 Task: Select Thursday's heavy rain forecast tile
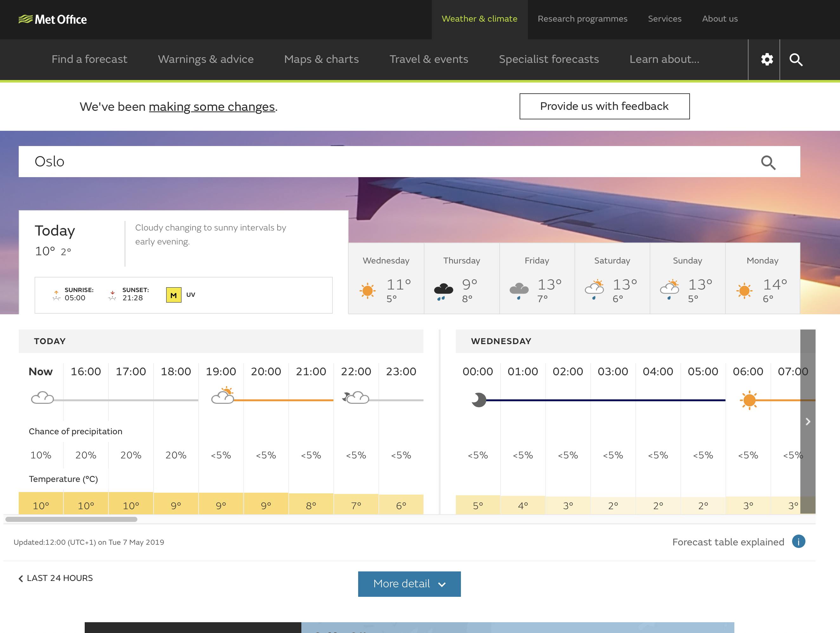point(461,278)
